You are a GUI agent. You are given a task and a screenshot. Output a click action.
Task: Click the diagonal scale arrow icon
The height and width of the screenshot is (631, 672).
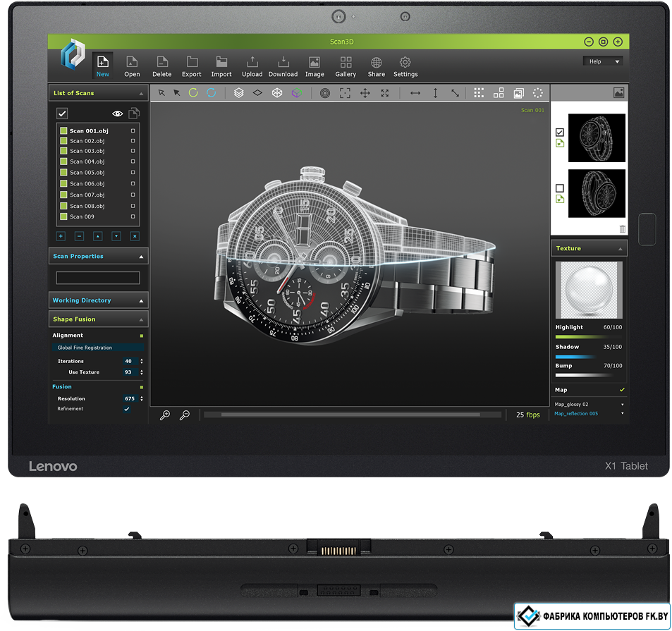click(x=455, y=93)
